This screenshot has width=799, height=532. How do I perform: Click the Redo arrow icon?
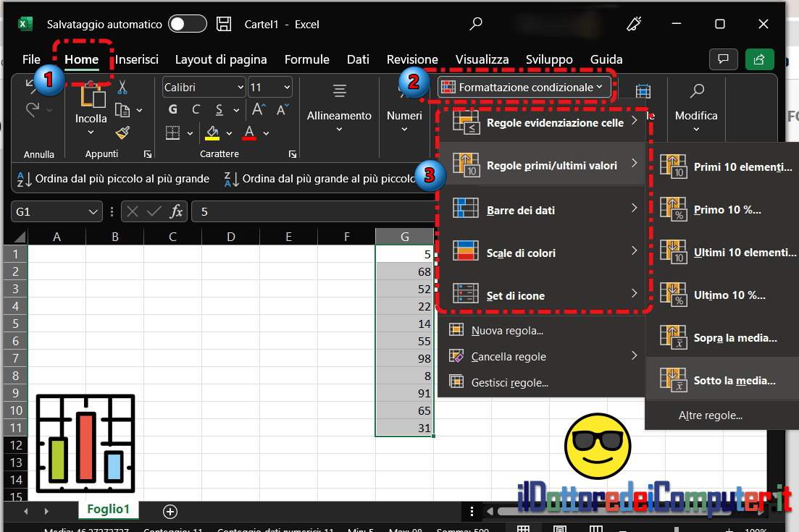33,109
